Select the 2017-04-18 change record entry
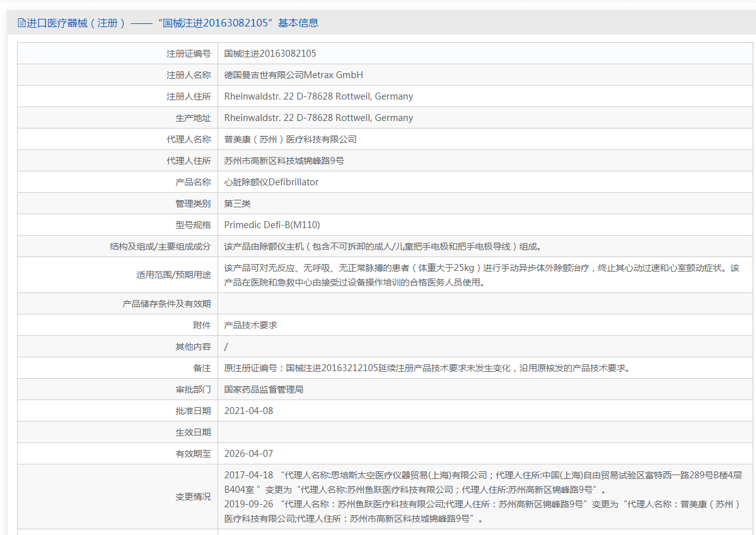This screenshot has height=535, width=756. coord(482,482)
